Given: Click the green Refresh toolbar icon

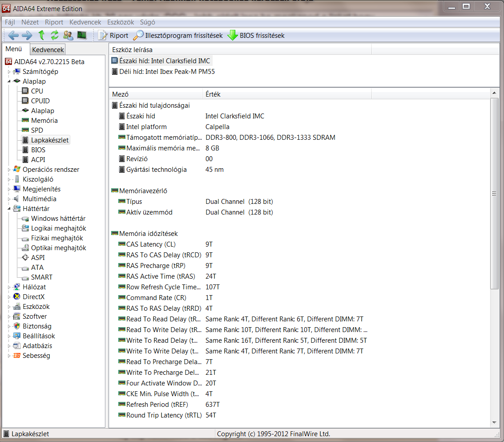Looking at the screenshot, I should [x=55, y=35].
